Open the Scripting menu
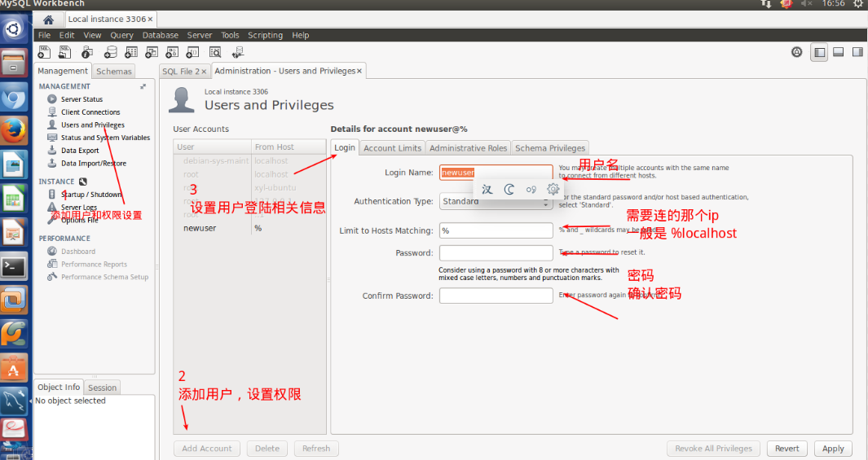The width and height of the screenshot is (868, 460). tap(265, 35)
